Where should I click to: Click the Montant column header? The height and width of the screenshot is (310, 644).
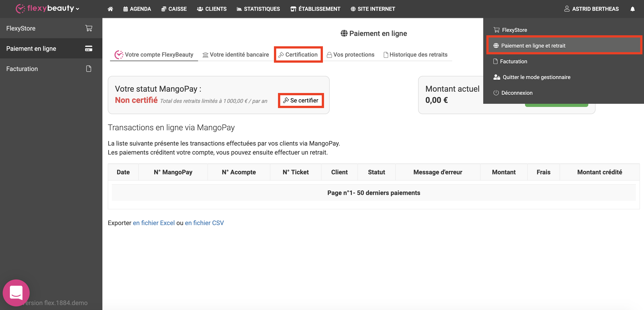pyautogui.click(x=504, y=172)
